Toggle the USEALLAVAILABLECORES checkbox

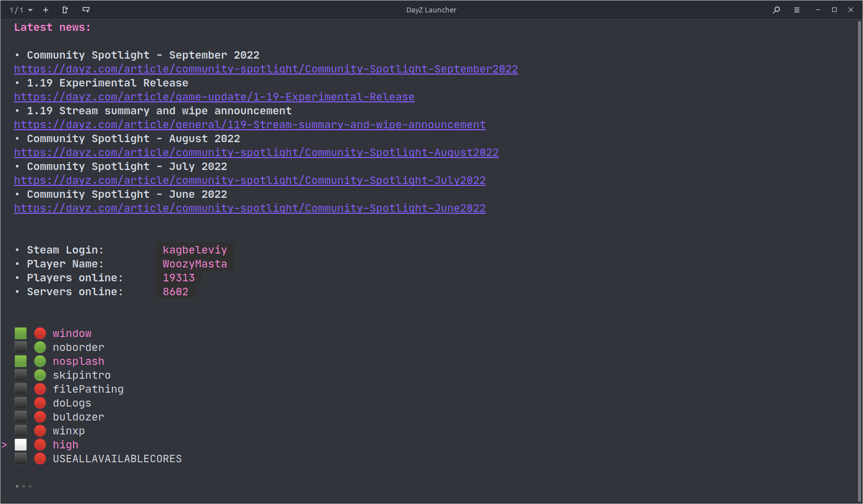tap(20, 458)
